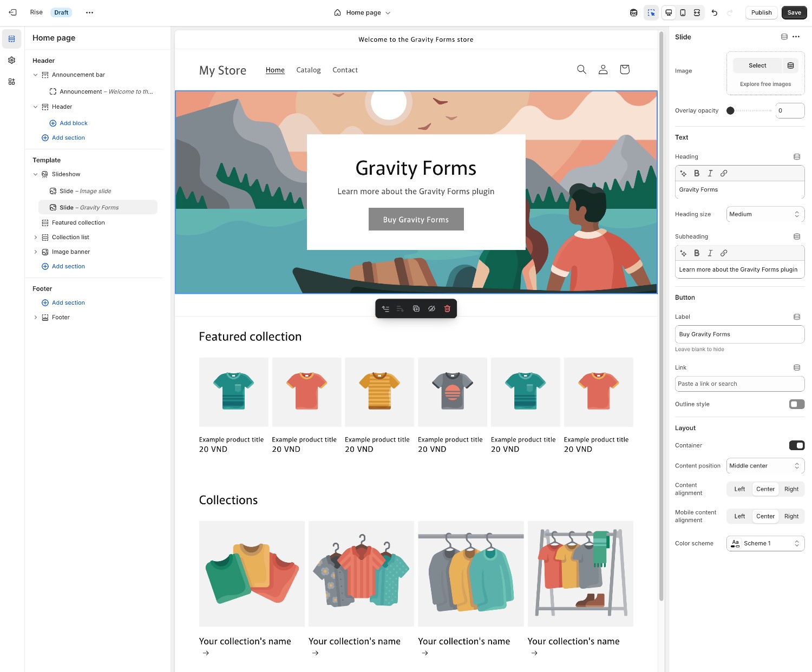Switch to fullscreen preview icon
The height and width of the screenshot is (672, 812).
[697, 12]
